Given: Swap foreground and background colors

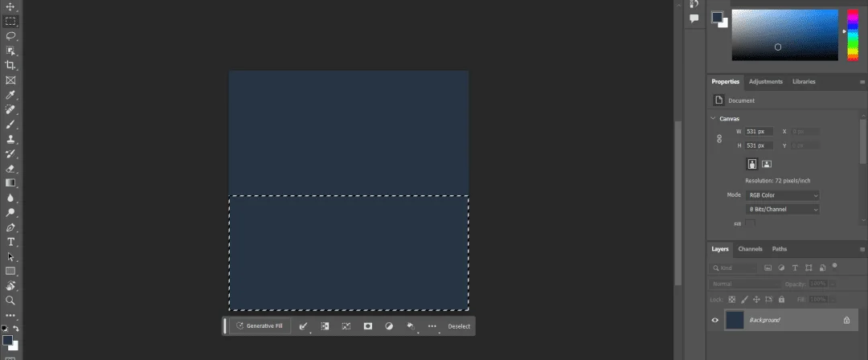Looking at the screenshot, I should click(x=15, y=329).
